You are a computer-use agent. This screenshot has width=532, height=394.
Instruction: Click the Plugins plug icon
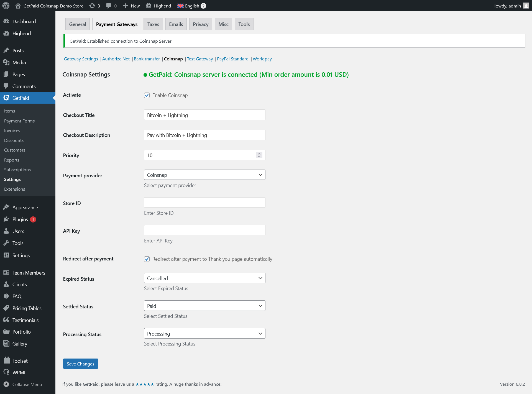pos(6,219)
